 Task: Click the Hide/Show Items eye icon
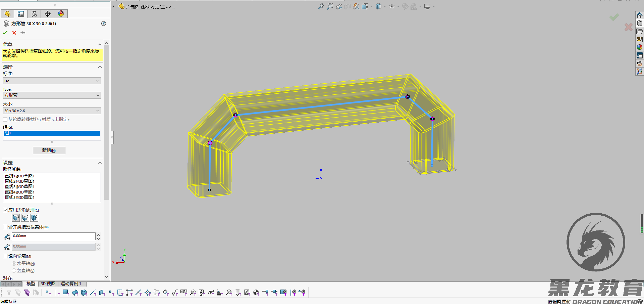[x=392, y=6]
